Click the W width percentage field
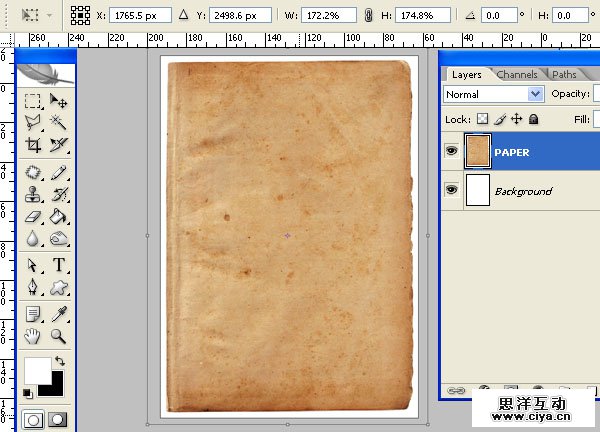 330,17
